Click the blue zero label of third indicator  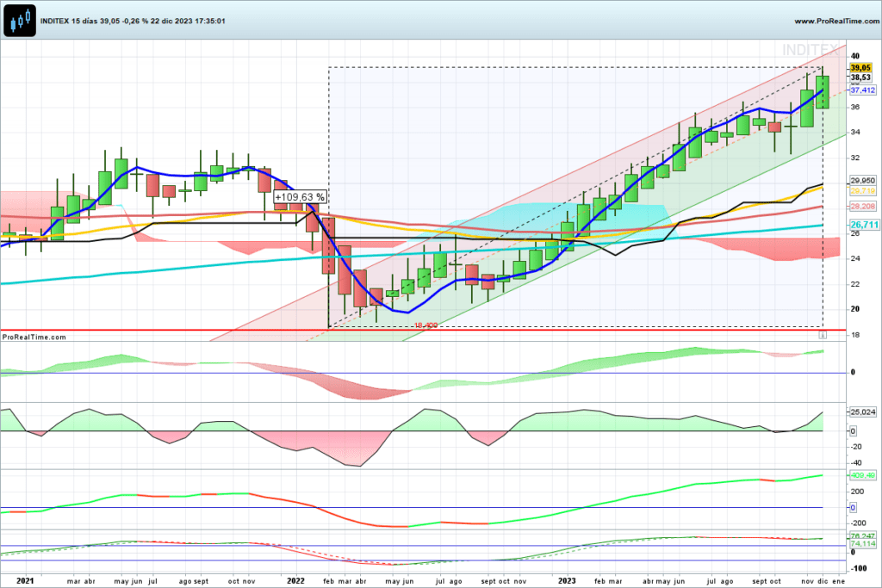click(853, 508)
